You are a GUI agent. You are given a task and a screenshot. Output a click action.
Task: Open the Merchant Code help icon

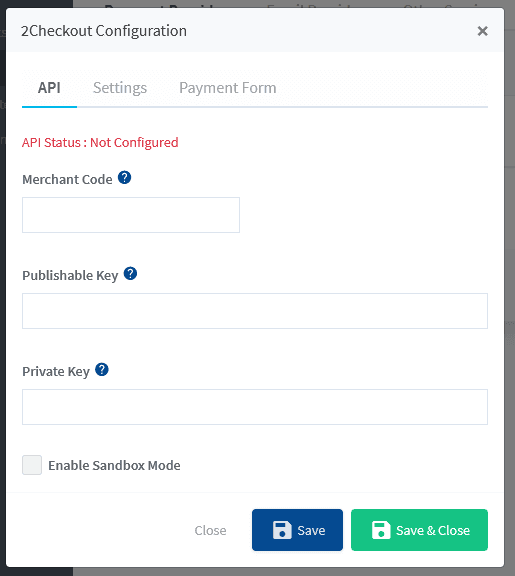125,178
